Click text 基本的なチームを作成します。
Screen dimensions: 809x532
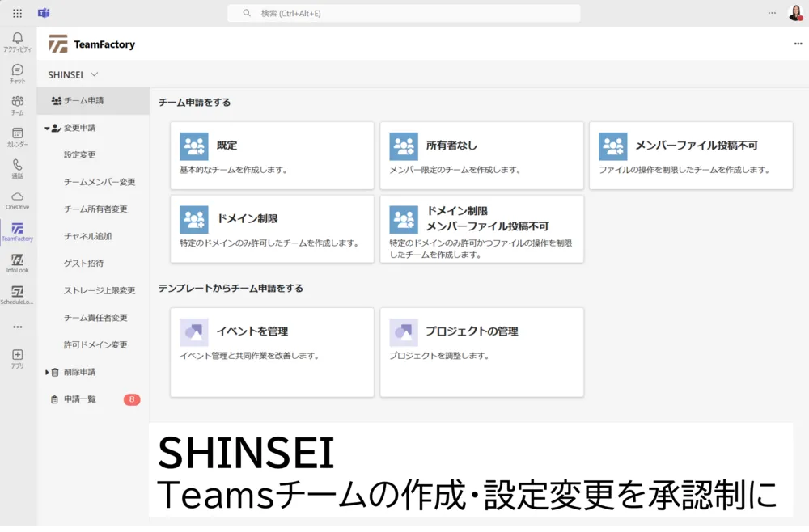point(235,170)
